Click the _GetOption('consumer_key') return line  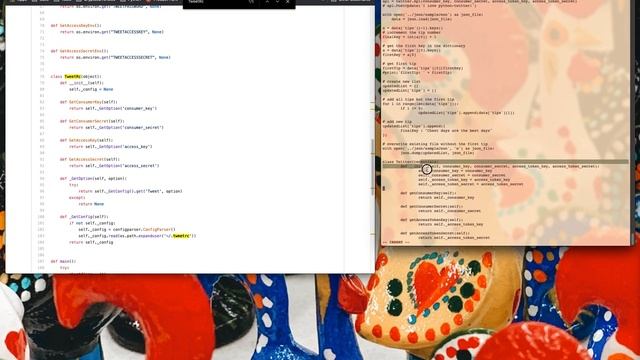tap(113, 109)
